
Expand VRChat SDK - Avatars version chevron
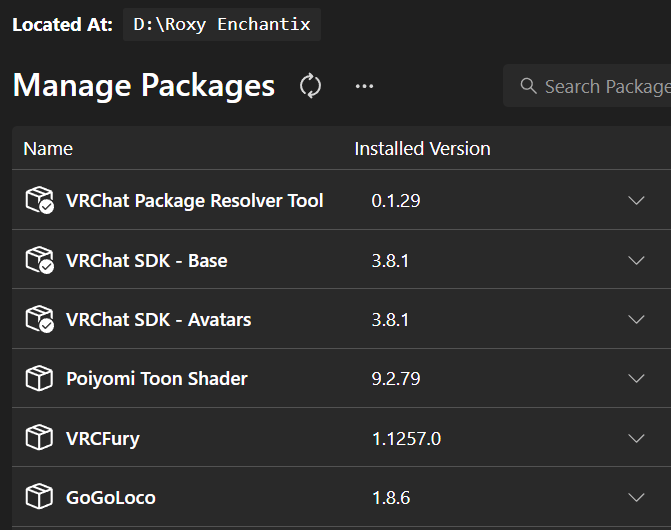[636, 320]
